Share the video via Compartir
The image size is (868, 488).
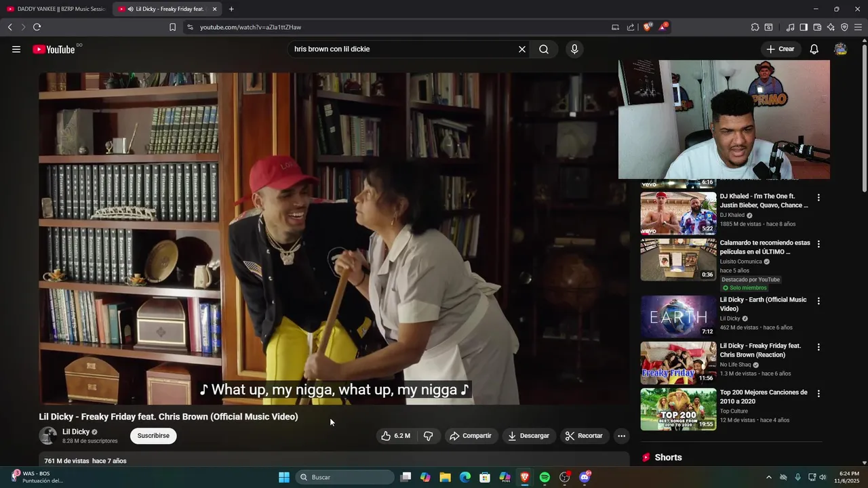[x=471, y=436]
